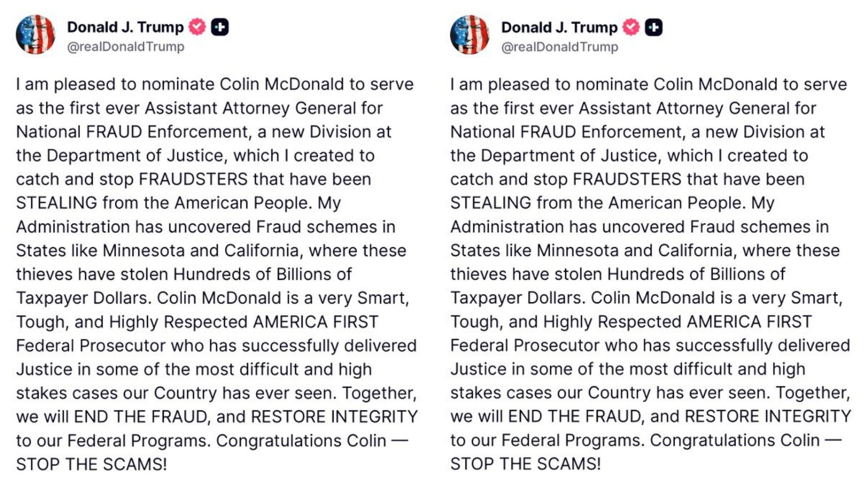Image resolution: width=868 pixels, height=488 pixels.
Task: Click the word 'Minnesota' in right post
Action: (578, 250)
